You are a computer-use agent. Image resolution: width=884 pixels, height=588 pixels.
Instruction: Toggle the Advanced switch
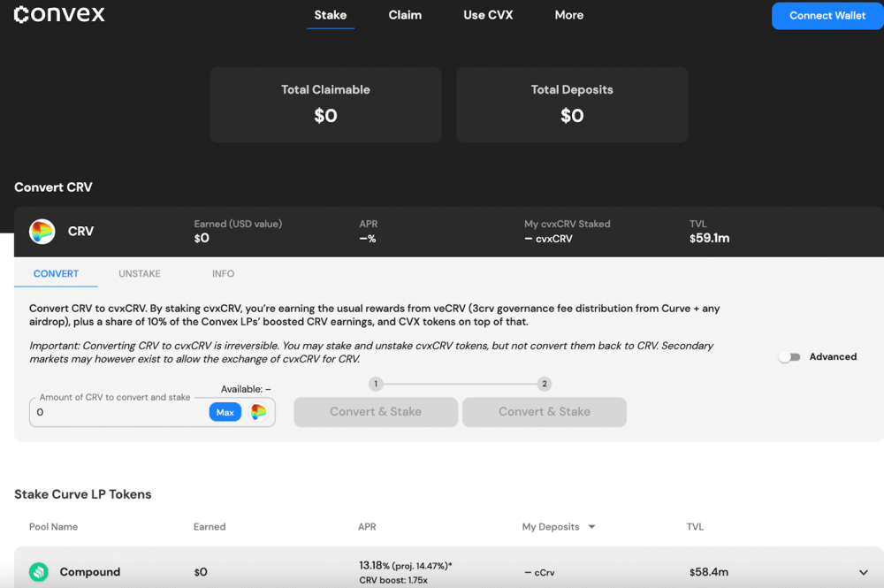pos(789,357)
